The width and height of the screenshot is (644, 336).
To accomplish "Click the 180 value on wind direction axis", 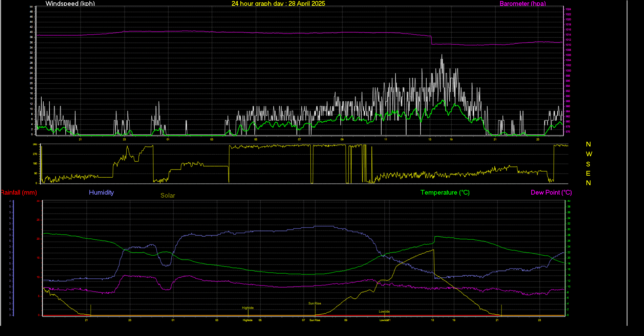I will [35, 164].
